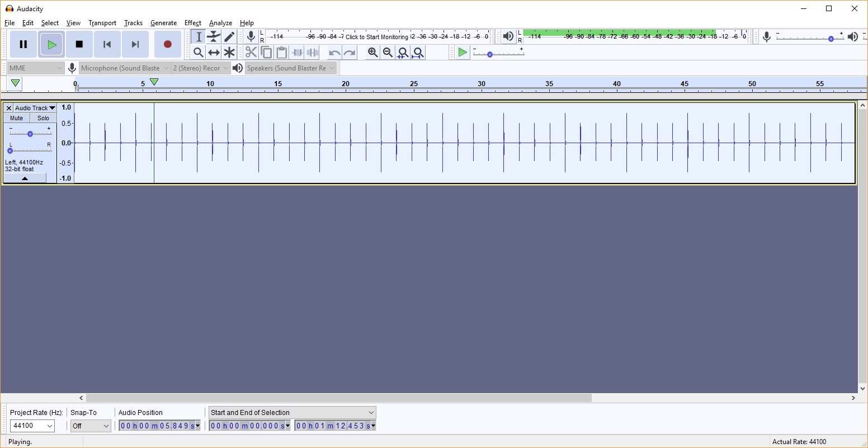868x448 pixels.
Task: Open the Analyze menu
Action: coord(220,23)
